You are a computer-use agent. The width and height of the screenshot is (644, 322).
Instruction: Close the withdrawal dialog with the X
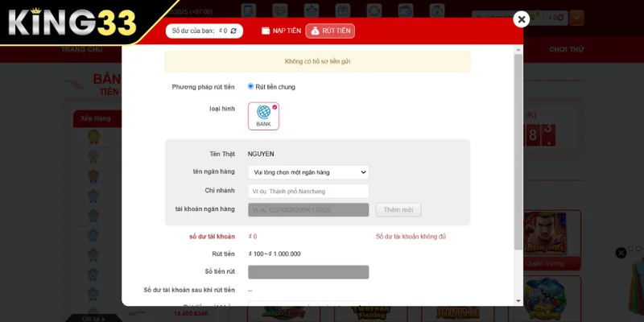click(x=521, y=19)
